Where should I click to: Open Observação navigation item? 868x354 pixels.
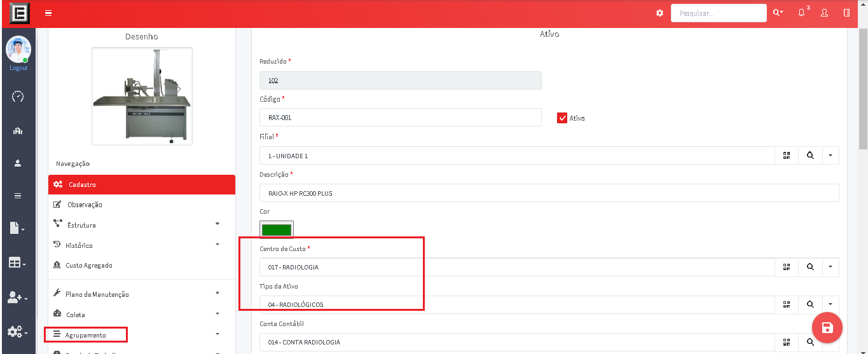[x=84, y=205]
